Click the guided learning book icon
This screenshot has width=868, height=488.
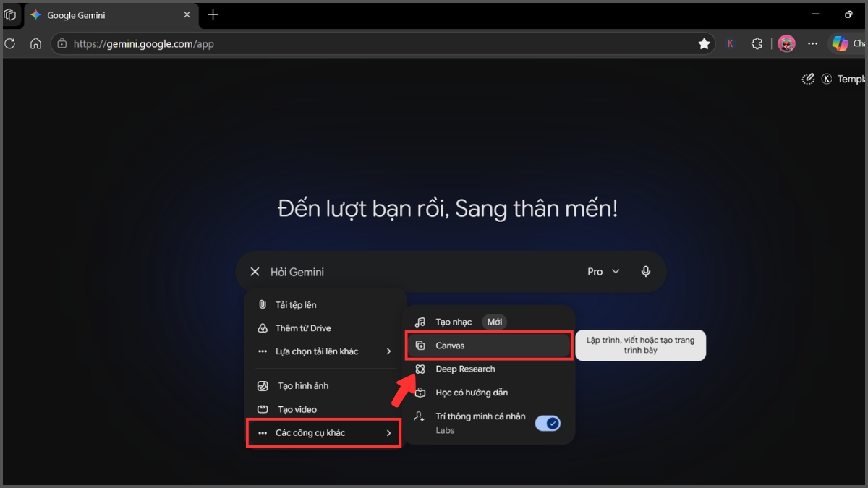point(420,393)
